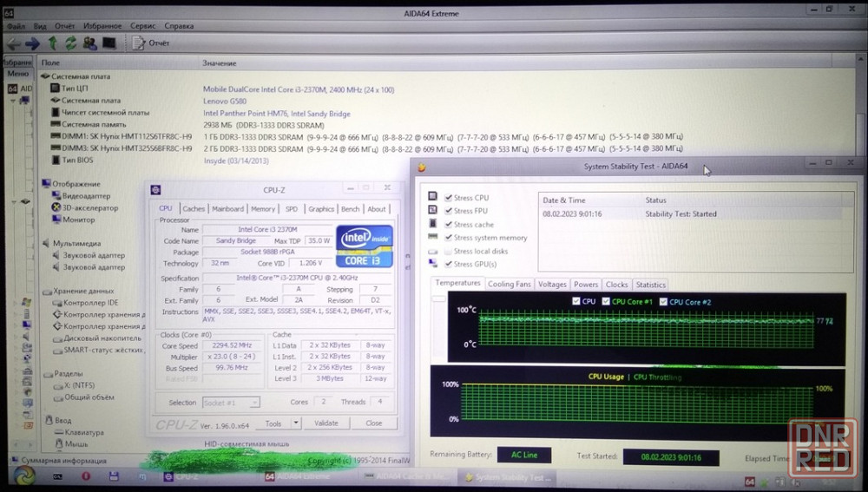Toggle the Stress CPU checkbox
This screenshot has height=492, width=868.
[x=449, y=198]
